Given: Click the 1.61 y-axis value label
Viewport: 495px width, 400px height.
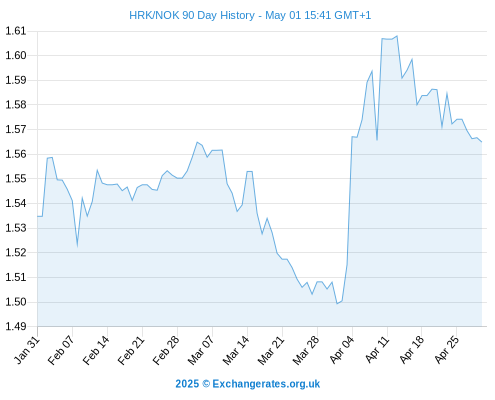Looking at the screenshot, I should pyautogui.click(x=15, y=31).
